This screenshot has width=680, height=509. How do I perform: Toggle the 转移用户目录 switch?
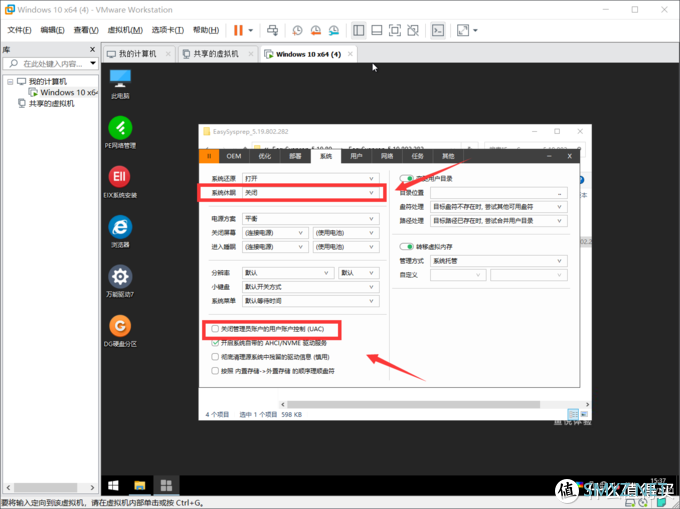pos(406,178)
